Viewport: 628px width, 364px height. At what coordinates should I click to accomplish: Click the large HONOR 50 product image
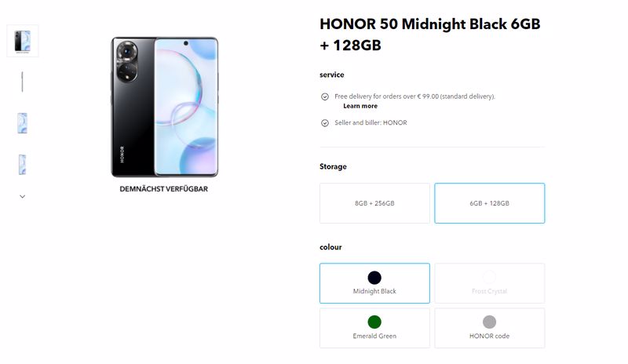click(165, 107)
